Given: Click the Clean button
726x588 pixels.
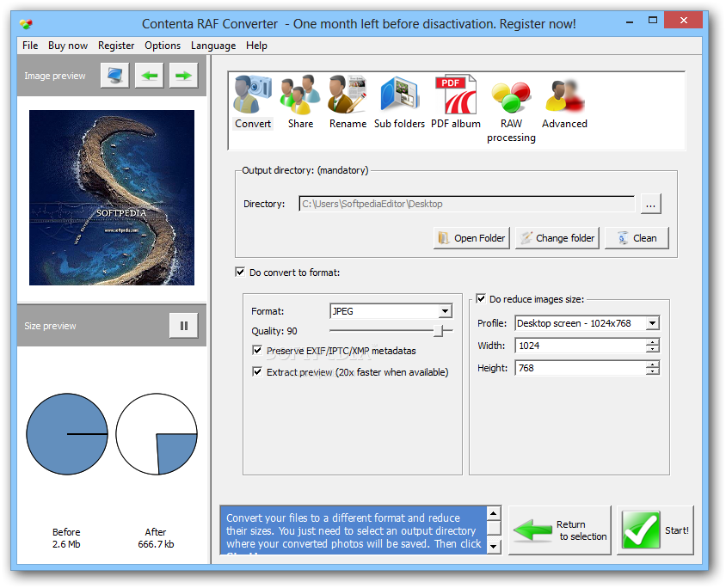Looking at the screenshot, I should [x=637, y=238].
